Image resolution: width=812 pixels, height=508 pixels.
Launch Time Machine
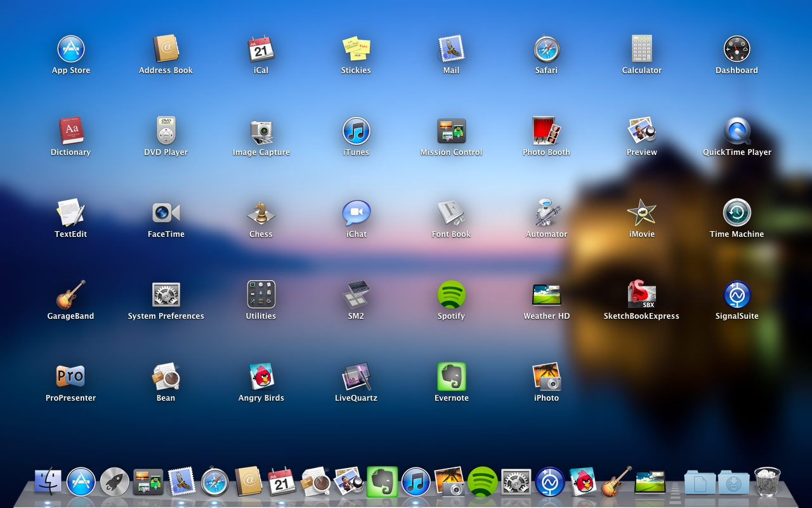click(737, 213)
